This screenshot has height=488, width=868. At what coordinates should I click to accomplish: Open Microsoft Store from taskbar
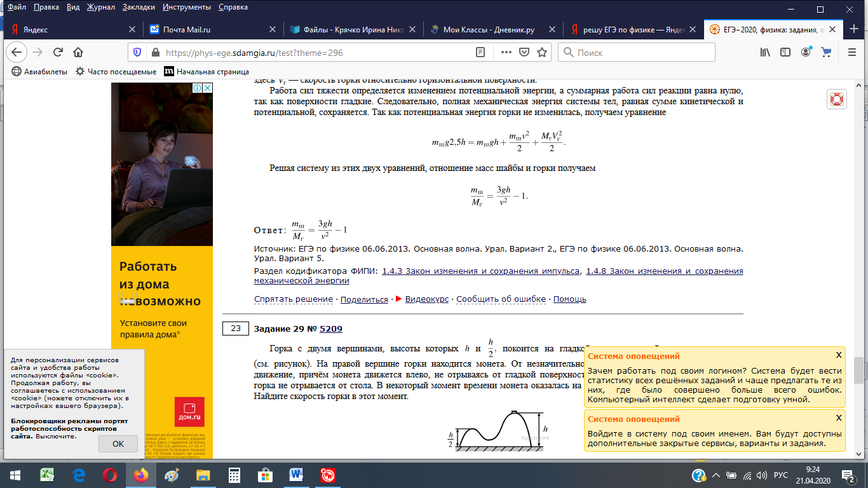point(265,475)
